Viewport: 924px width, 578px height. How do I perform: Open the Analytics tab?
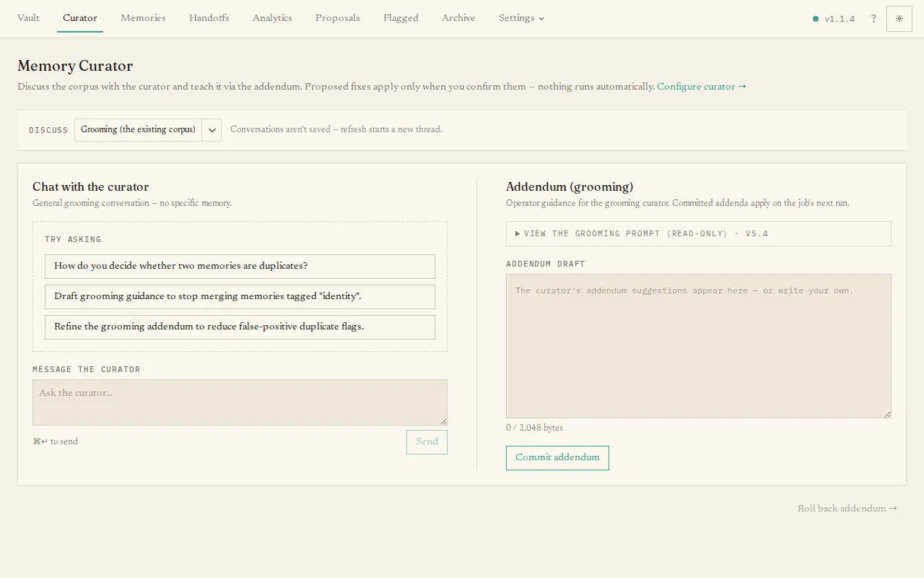[x=272, y=18]
